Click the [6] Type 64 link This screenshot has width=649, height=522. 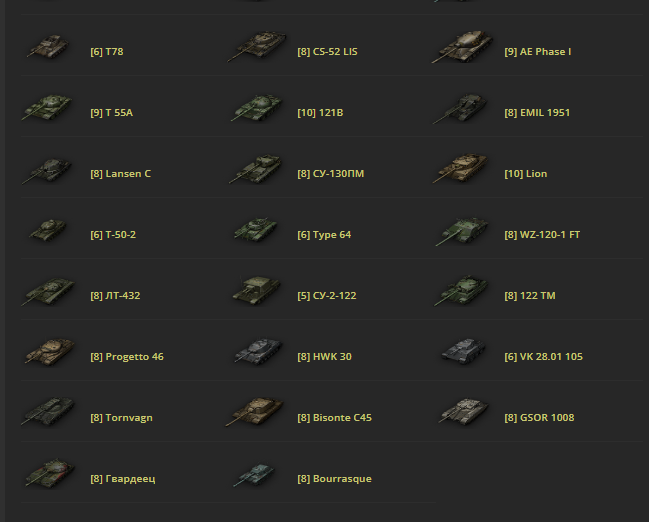pyautogui.click(x=324, y=234)
